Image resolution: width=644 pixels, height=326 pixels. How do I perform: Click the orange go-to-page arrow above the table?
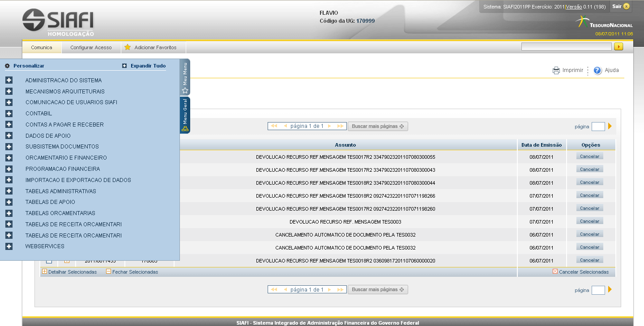[610, 126]
